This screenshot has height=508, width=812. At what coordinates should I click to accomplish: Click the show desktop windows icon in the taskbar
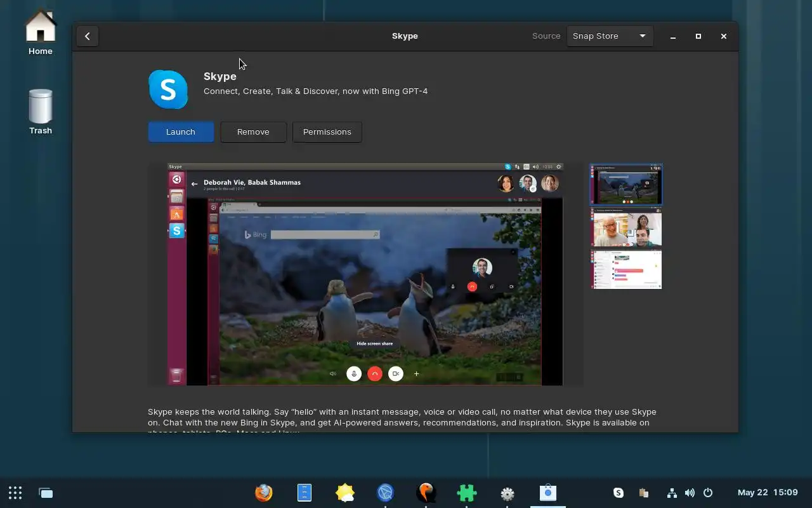pos(46,493)
